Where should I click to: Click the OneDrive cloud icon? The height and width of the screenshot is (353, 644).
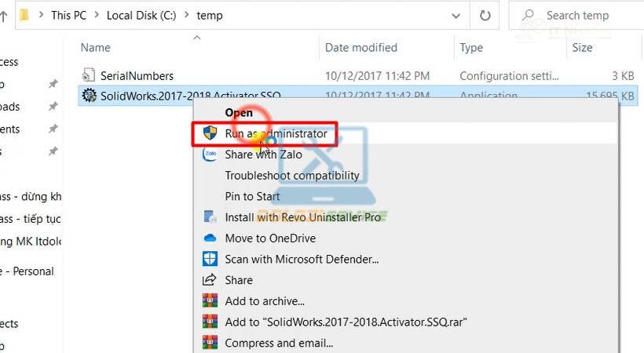[x=210, y=238]
